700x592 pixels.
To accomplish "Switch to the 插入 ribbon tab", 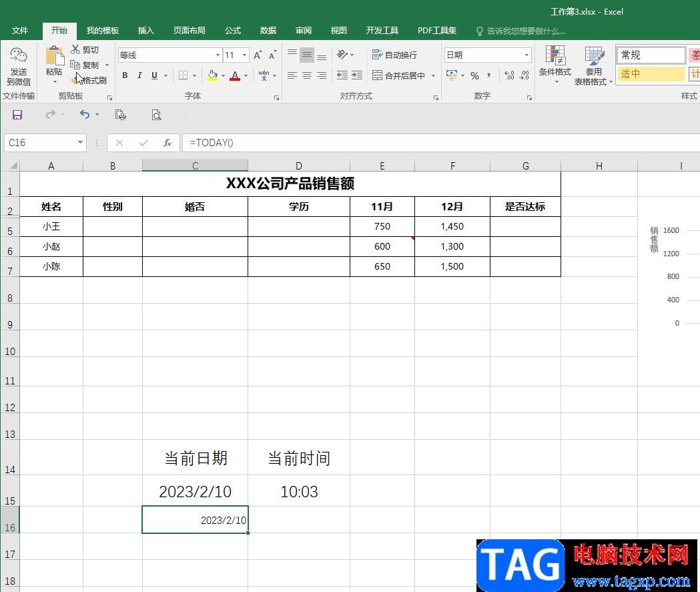I will coord(146,30).
